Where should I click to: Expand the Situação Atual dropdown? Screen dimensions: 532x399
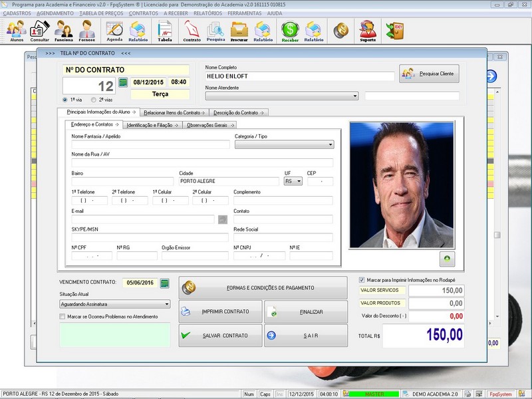pos(167,305)
